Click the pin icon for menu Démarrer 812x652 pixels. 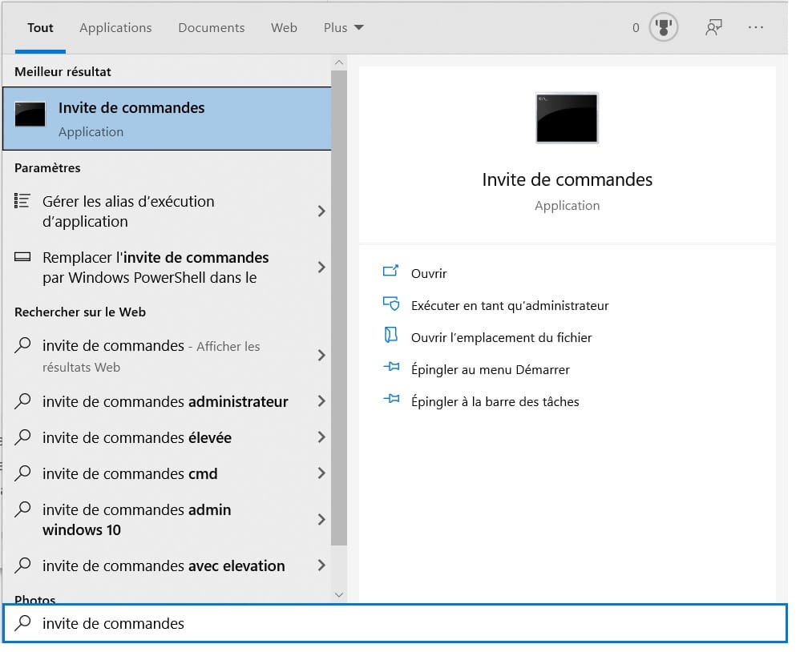[391, 367]
